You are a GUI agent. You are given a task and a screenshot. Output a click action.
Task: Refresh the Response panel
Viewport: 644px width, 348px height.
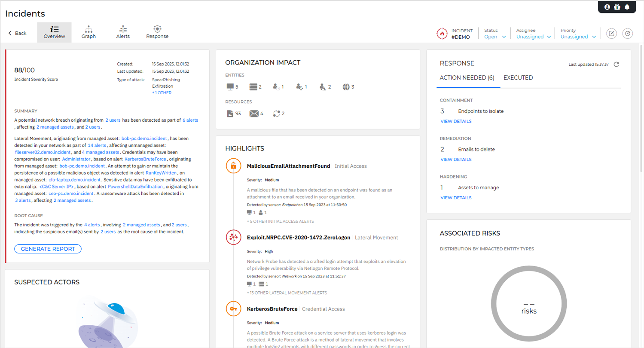[616, 64]
